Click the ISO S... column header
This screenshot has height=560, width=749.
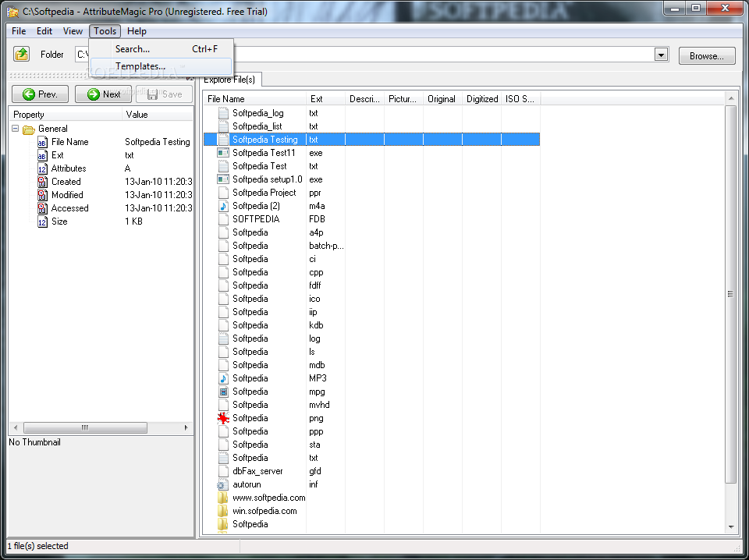click(x=520, y=99)
